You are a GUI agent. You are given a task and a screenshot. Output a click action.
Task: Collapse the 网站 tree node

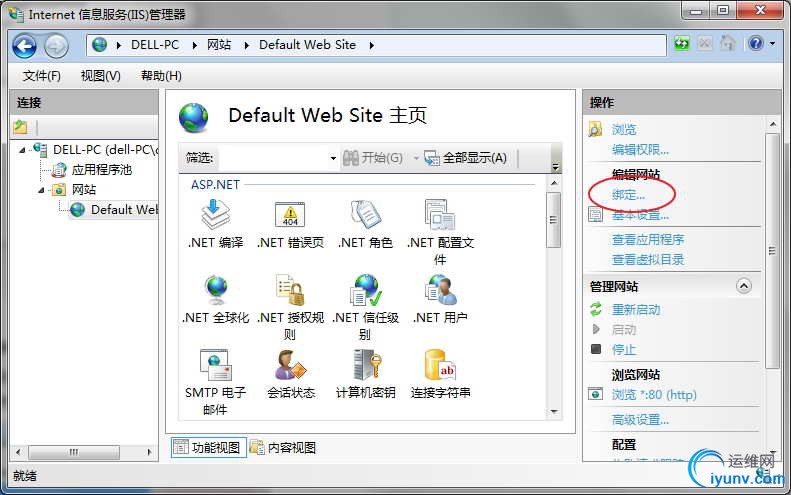[x=41, y=190]
